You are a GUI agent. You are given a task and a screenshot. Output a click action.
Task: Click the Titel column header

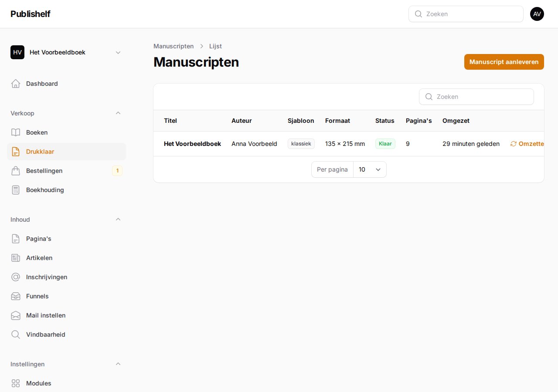pos(170,121)
